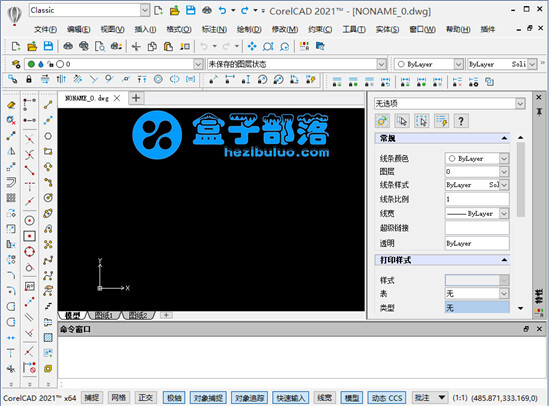Click the center point snap icon
This screenshot has width=550, height=406.
tap(29, 220)
